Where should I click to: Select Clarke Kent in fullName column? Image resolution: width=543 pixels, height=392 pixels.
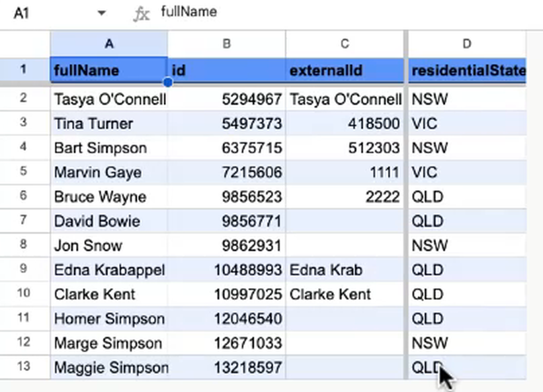(109, 295)
